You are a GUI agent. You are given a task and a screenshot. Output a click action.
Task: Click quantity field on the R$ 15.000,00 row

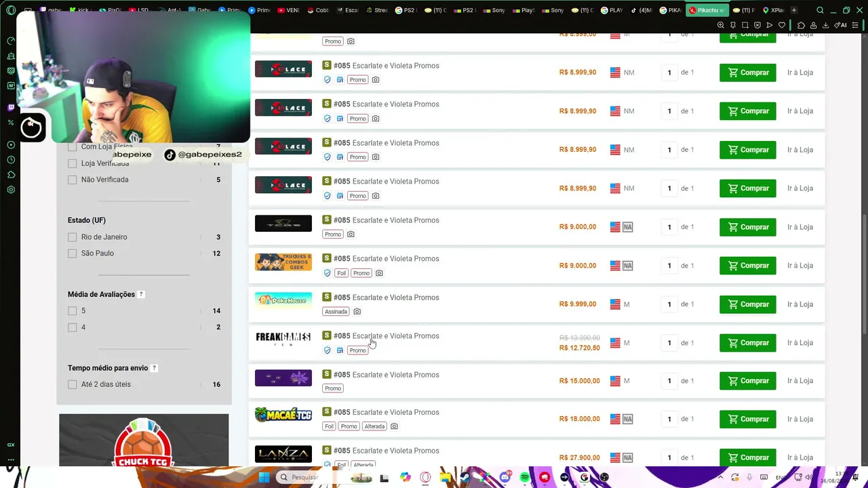click(669, 381)
